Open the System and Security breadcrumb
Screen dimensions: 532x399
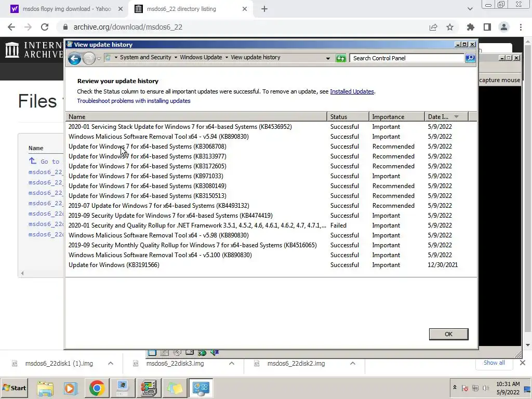click(145, 57)
